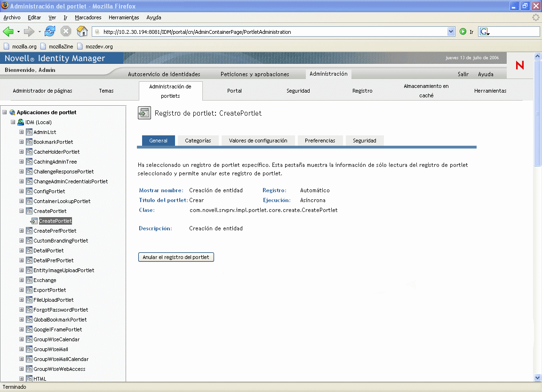Image resolution: width=542 pixels, height=392 pixels.
Task: Click the mozillaZine bookmark page icon
Action: click(43, 46)
